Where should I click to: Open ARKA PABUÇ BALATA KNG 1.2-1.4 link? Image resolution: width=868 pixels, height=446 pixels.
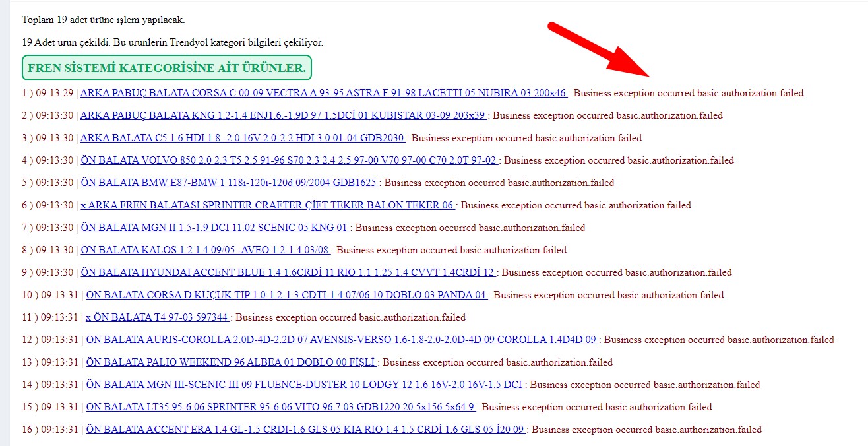283,115
